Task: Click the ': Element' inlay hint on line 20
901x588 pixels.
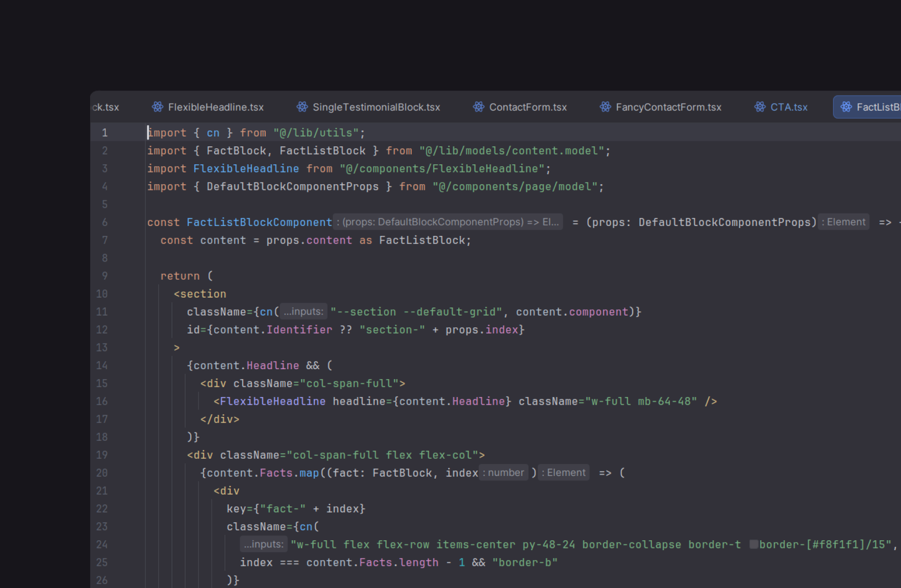Action: pyautogui.click(x=564, y=473)
